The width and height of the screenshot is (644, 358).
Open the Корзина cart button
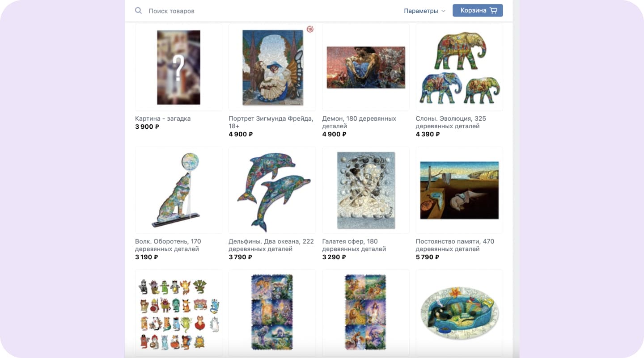478,11
